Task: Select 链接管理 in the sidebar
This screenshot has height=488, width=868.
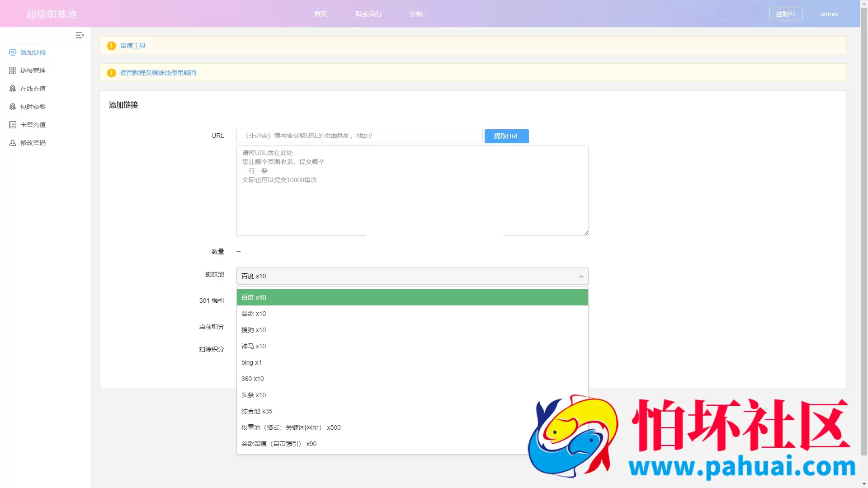Action: point(32,70)
